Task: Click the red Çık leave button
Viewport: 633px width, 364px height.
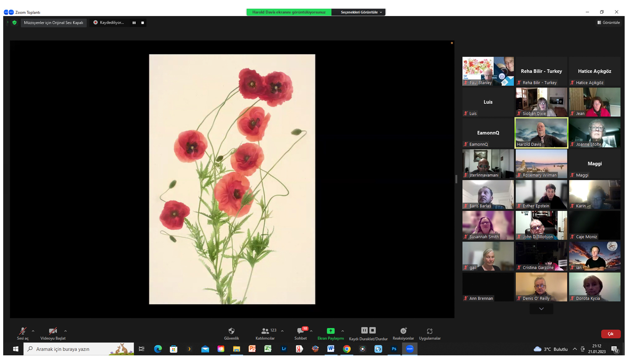Action: pyautogui.click(x=611, y=334)
